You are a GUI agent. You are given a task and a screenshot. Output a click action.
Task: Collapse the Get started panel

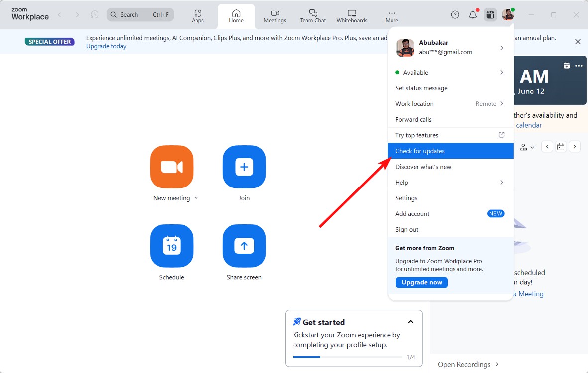(x=411, y=322)
